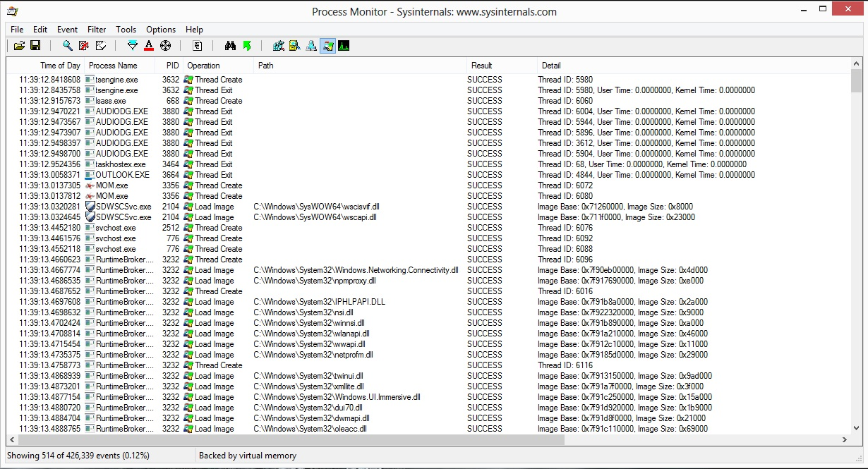Toggle Show Network Activity icon
The height and width of the screenshot is (469, 868).
311,46
